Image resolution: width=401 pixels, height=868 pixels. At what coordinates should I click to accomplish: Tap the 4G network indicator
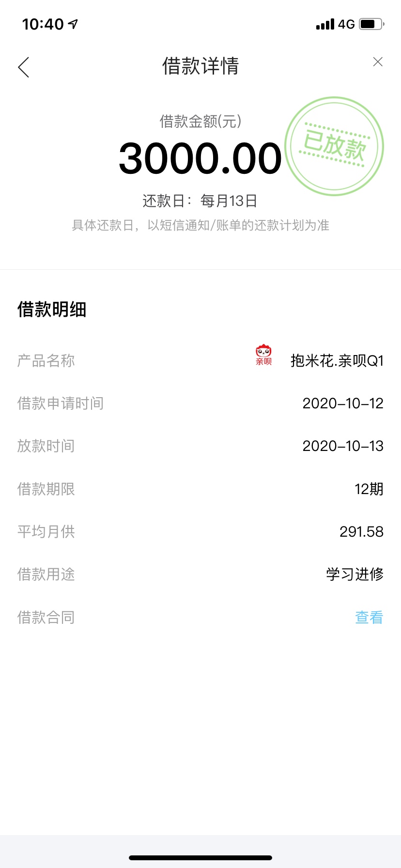(346, 24)
